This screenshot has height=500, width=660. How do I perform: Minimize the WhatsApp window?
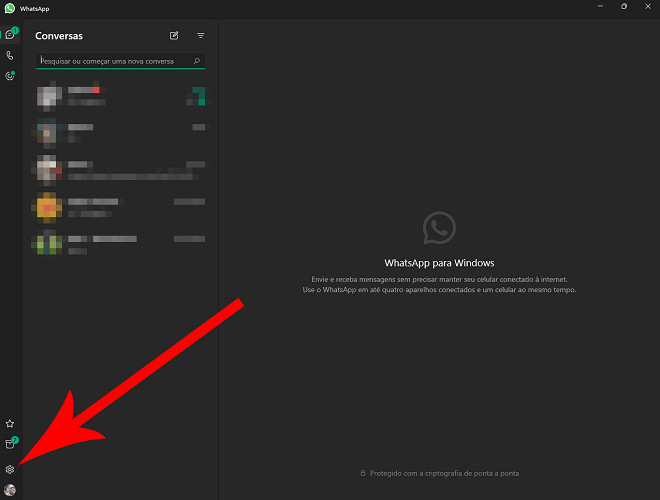tap(601, 6)
